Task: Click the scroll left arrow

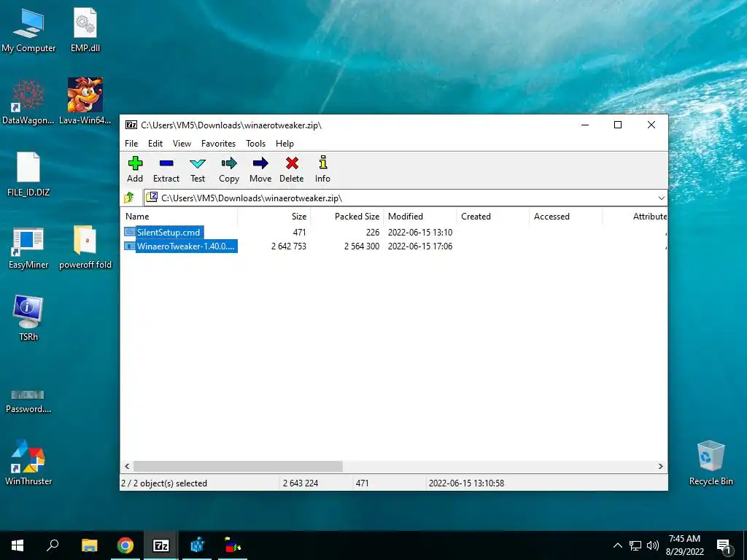Action: tap(127, 466)
